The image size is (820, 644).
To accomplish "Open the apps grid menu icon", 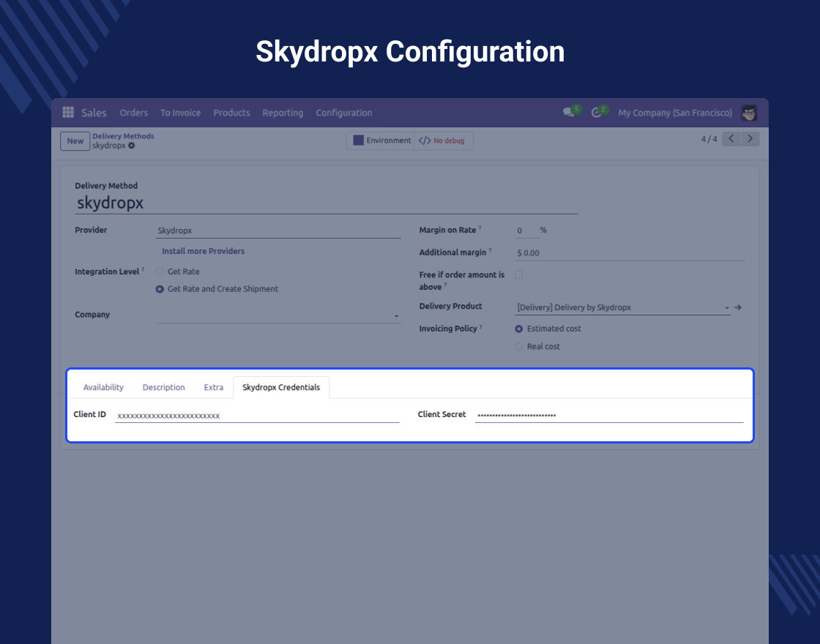I will pos(68,113).
